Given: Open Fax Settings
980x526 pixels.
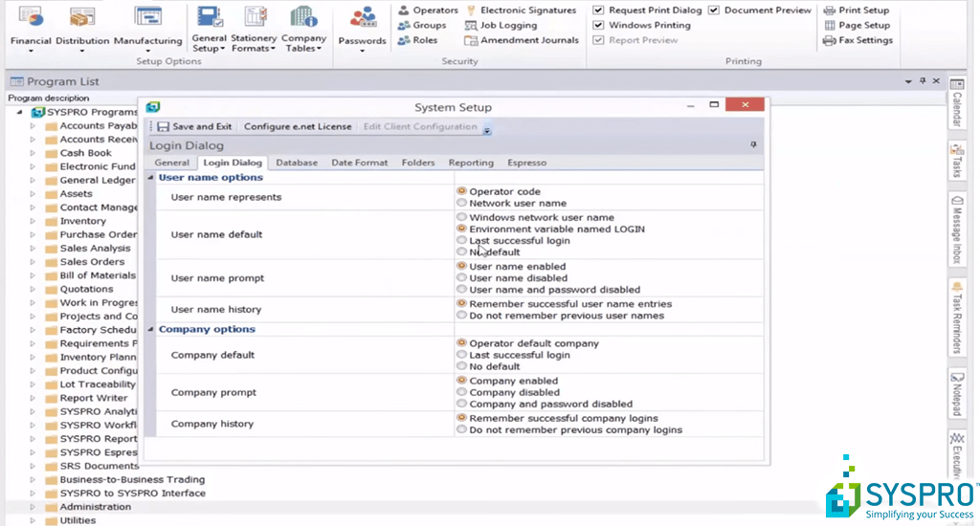Looking at the screenshot, I should click(x=857, y=40).
